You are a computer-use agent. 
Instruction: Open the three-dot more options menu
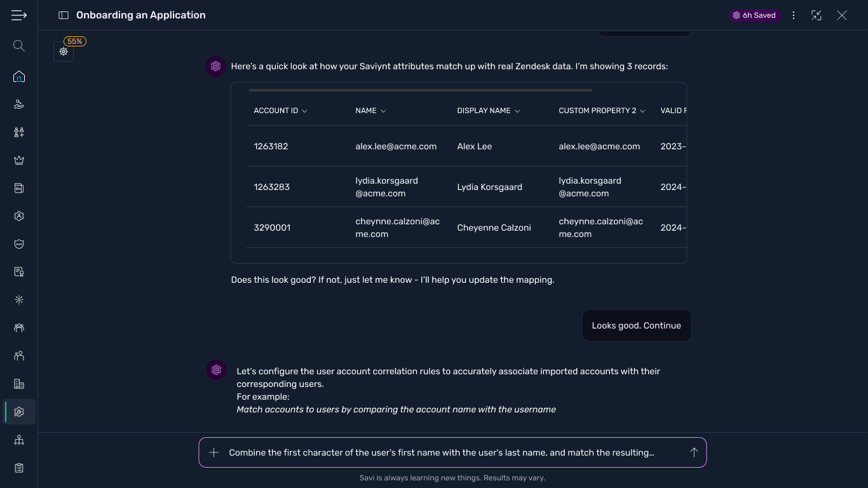(794, 15)
